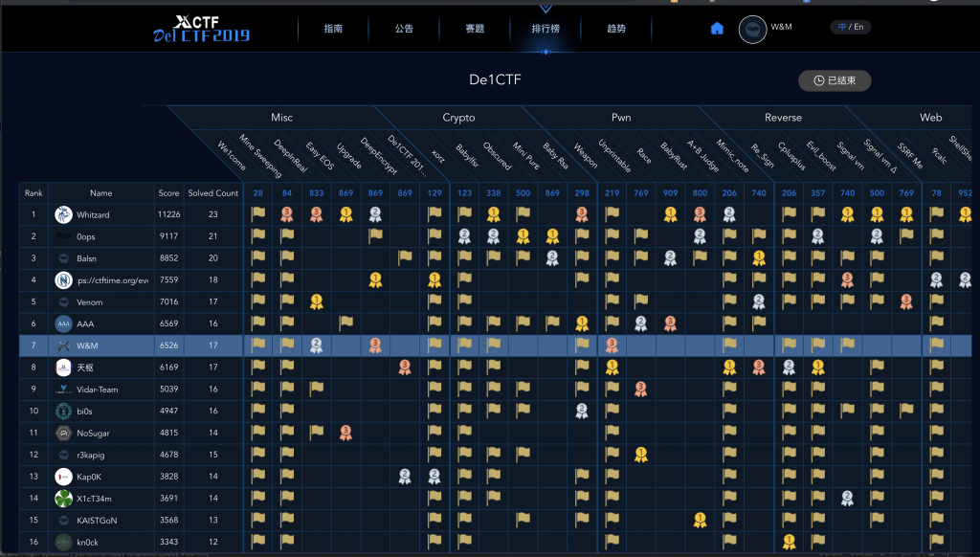Click the chevron above 排行榜

(546, 9)
